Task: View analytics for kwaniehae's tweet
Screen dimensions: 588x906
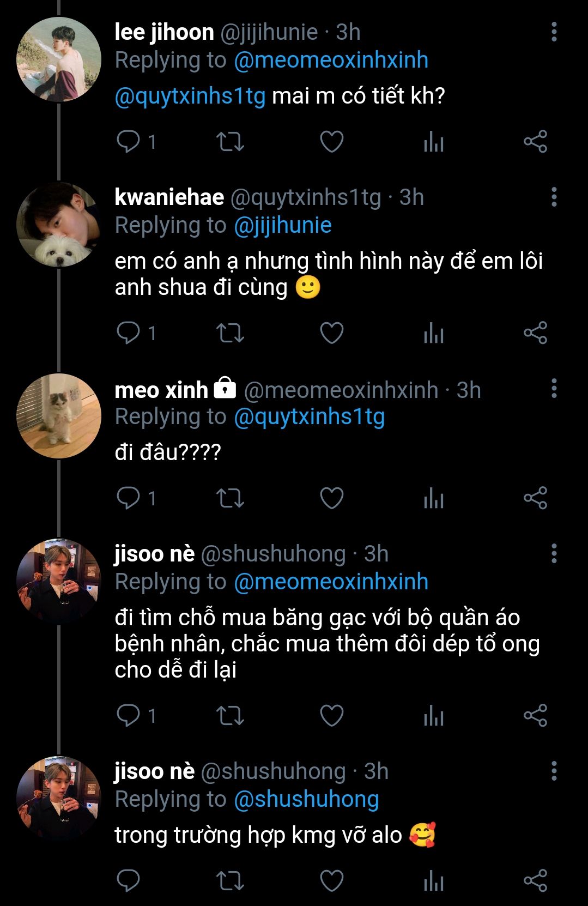Action: (434, 333)
